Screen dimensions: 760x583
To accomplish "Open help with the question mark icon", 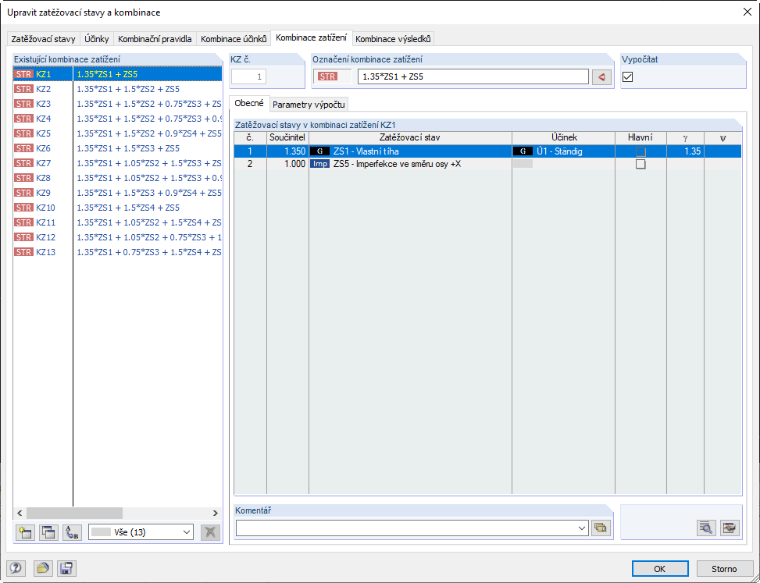I will 16,568.
